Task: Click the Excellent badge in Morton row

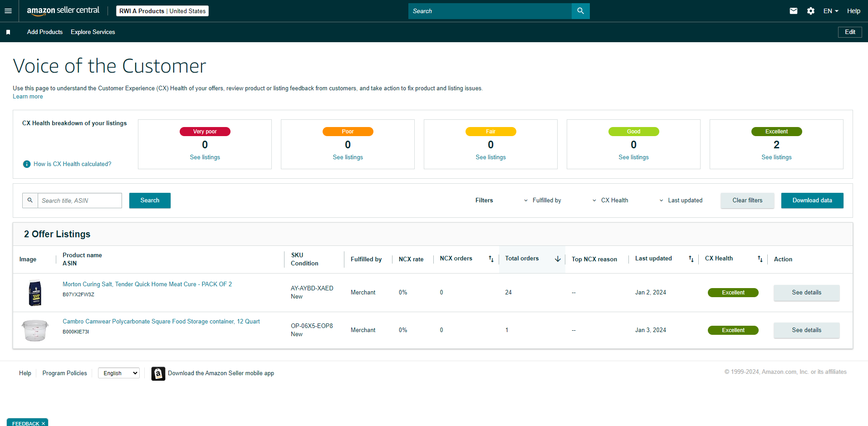Action: point(733,293)
